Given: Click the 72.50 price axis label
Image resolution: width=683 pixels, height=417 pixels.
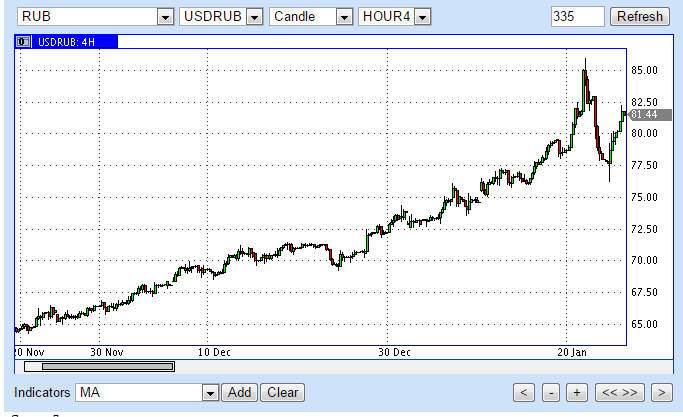Looking at the screenshot, I should 644,229.
